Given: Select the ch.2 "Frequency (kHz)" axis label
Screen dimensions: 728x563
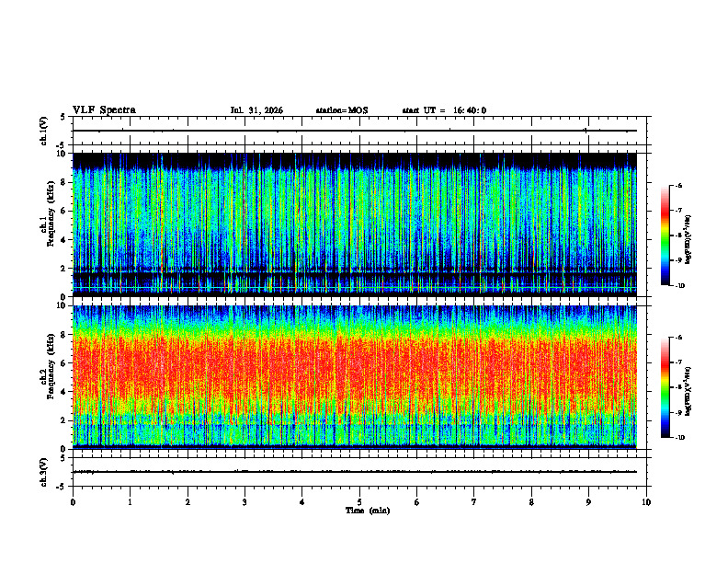Looking at the screenshot, I should 51,366.
